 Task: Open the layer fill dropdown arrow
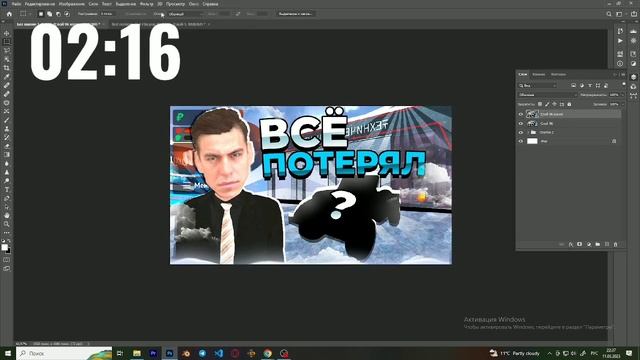click(622, 104)
